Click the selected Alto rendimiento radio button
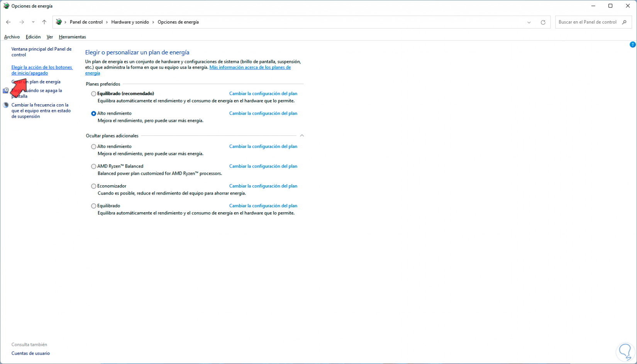 click(x=93, y=113)
